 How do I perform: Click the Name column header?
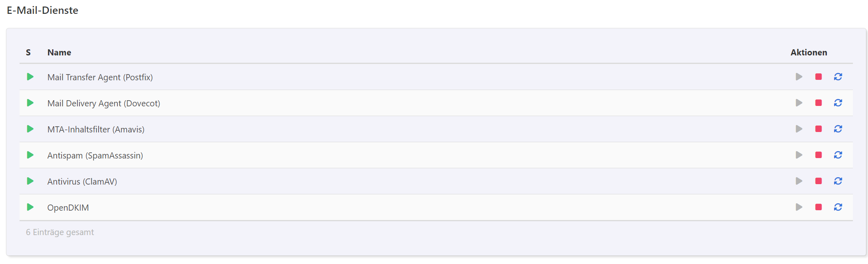(59, 53)
